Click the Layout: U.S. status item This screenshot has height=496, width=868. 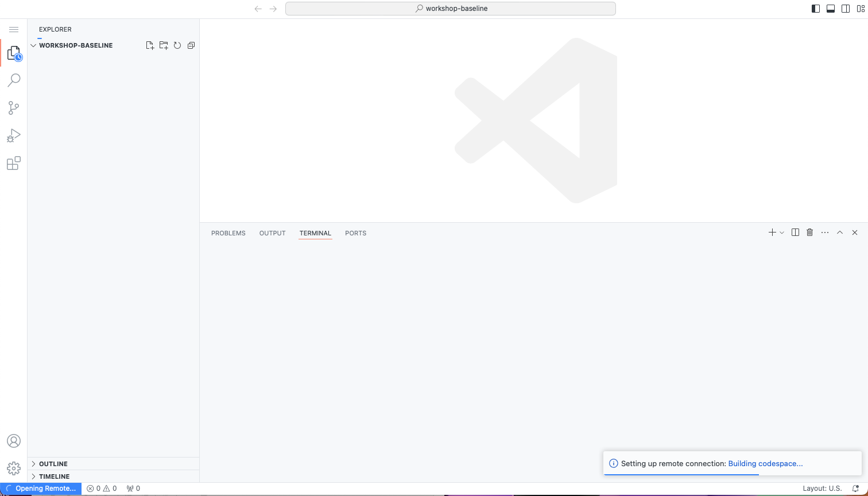tap(822, 489)
